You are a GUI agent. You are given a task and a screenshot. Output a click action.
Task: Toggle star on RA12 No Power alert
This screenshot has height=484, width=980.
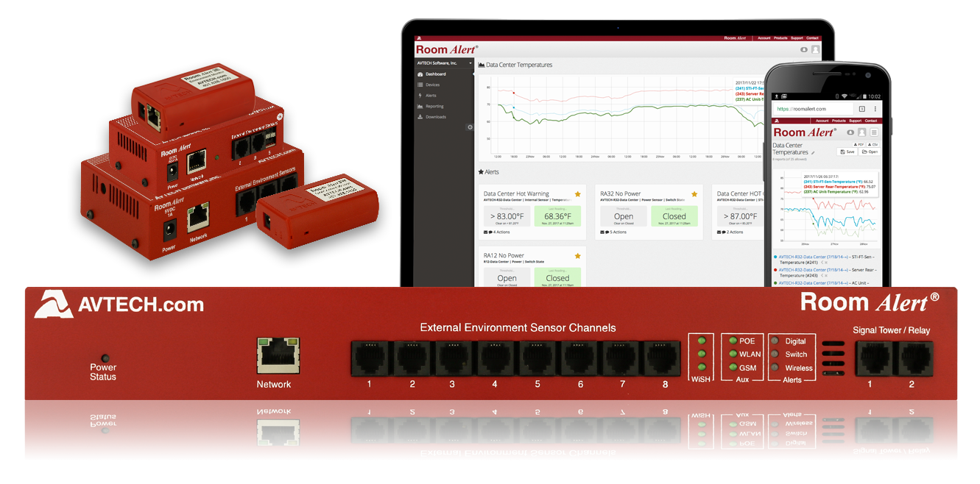click(578, 256)
